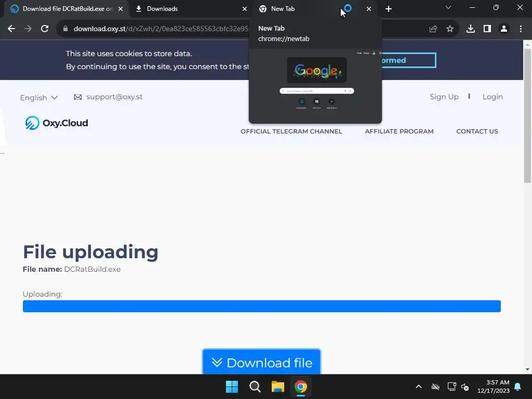The height and width of the screenshot is (399, 532).
Task: Click the New Tab preview thumbnail
Action: click(x=315, y=86)
